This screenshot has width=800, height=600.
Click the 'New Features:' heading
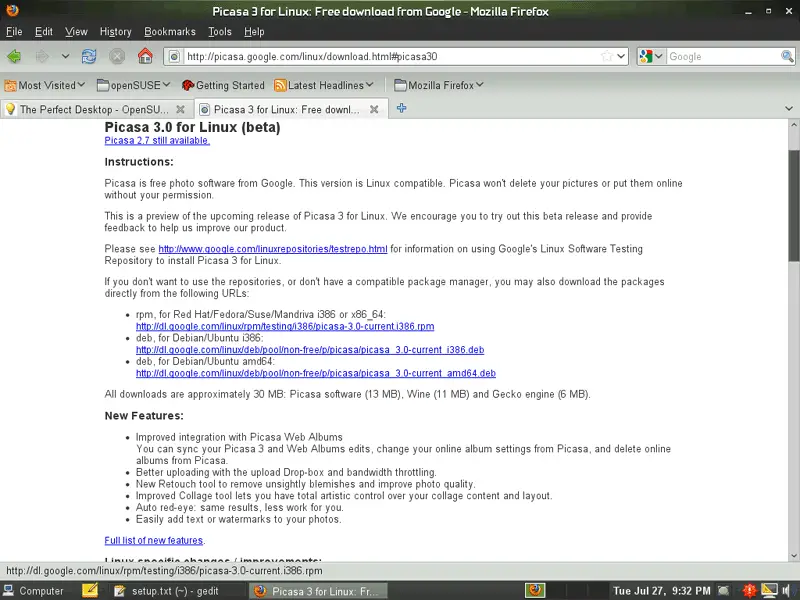coord(144,416)
